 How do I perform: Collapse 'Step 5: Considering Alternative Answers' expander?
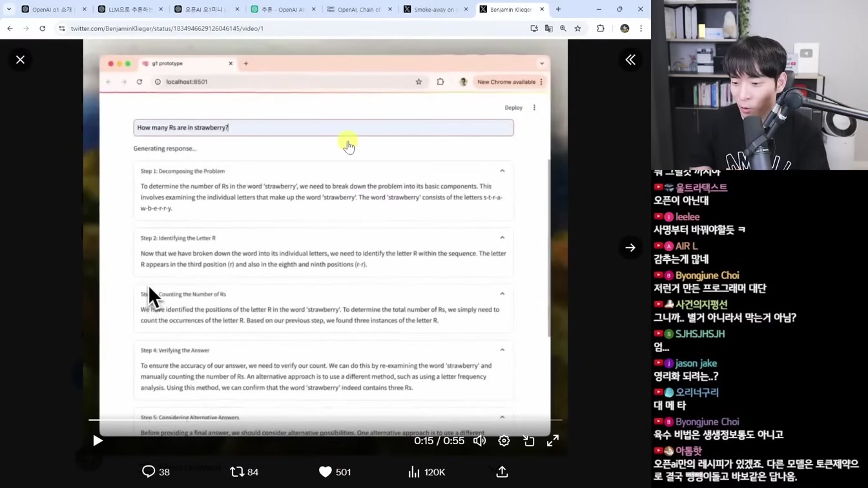tap(502, 417)
